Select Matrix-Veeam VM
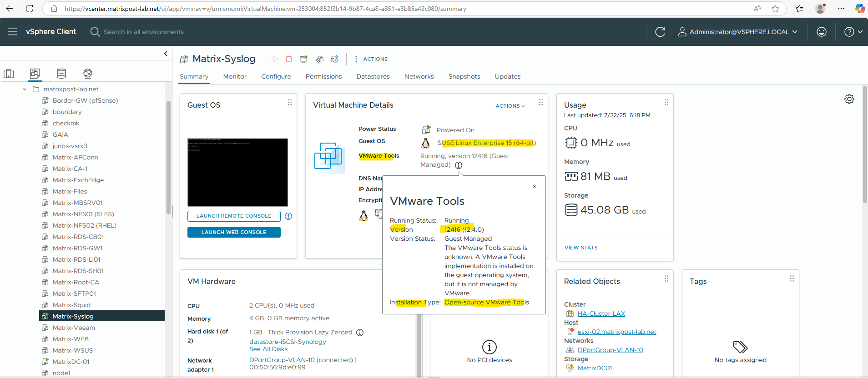The height and width of the screenshot is (378, 868). 74,328
